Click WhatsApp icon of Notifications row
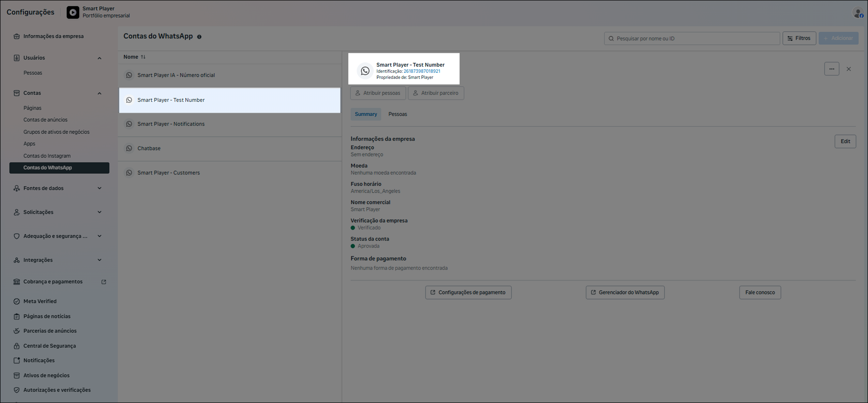Viewport: 868px width, 403px height. pos(129,124)
